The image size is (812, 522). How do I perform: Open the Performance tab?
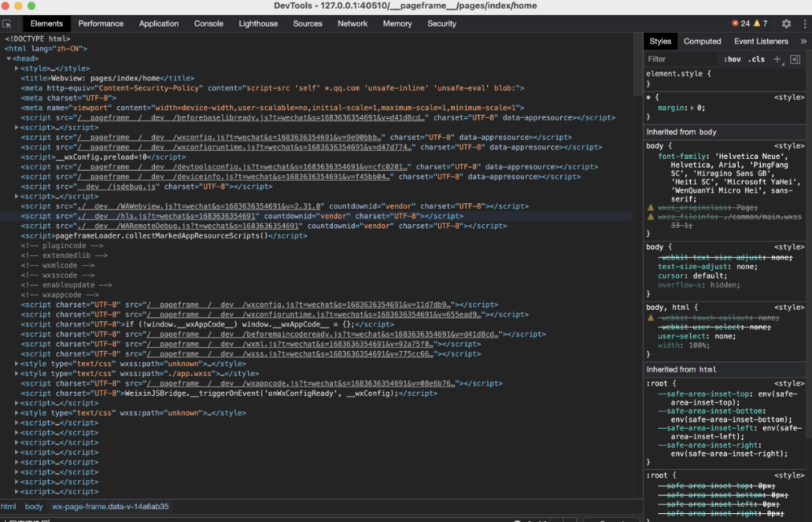[x=101, y=23]
